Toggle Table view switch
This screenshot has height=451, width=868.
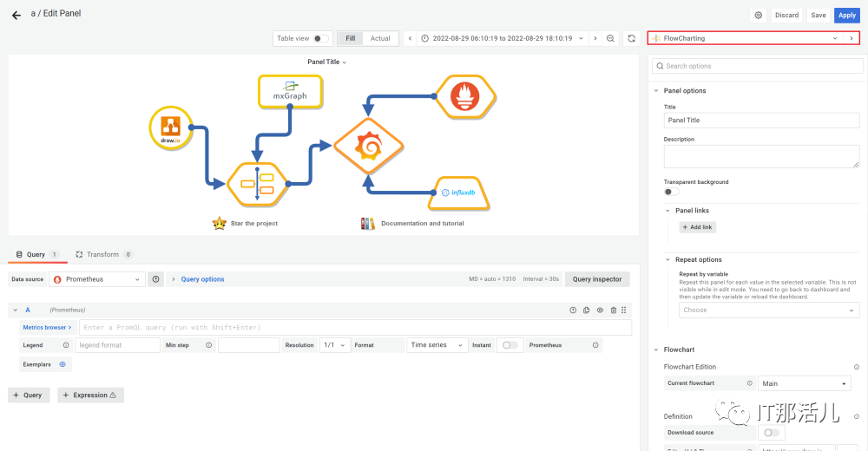(x=320, y=38)
